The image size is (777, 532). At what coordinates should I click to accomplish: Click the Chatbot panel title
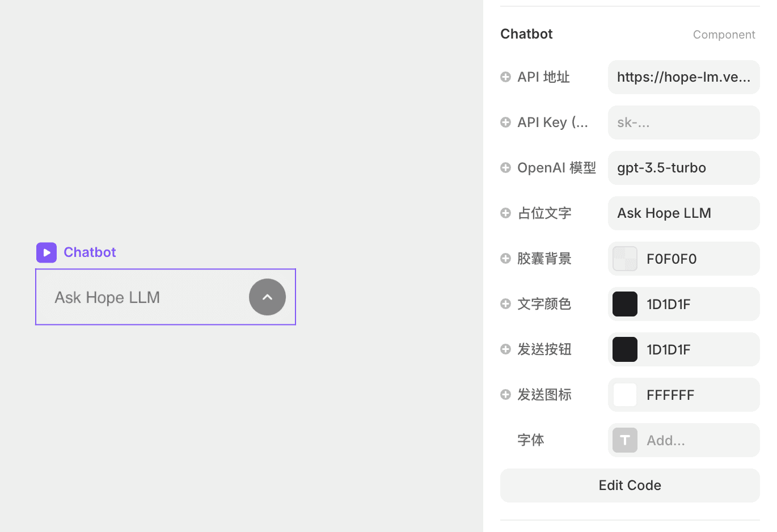click(526, 33)
